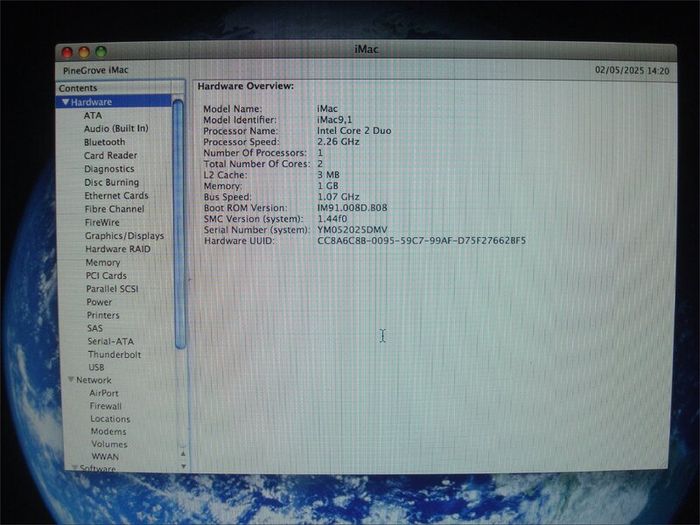This screenshot has width=700, height=525.
Task: Click the 3 MB L2 cache value
Action: click(x=329, y=175)
